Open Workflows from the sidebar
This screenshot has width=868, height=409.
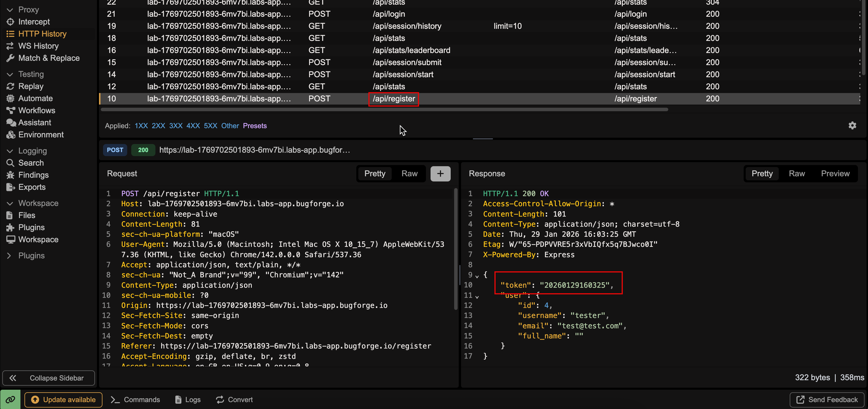pos(36,111)
